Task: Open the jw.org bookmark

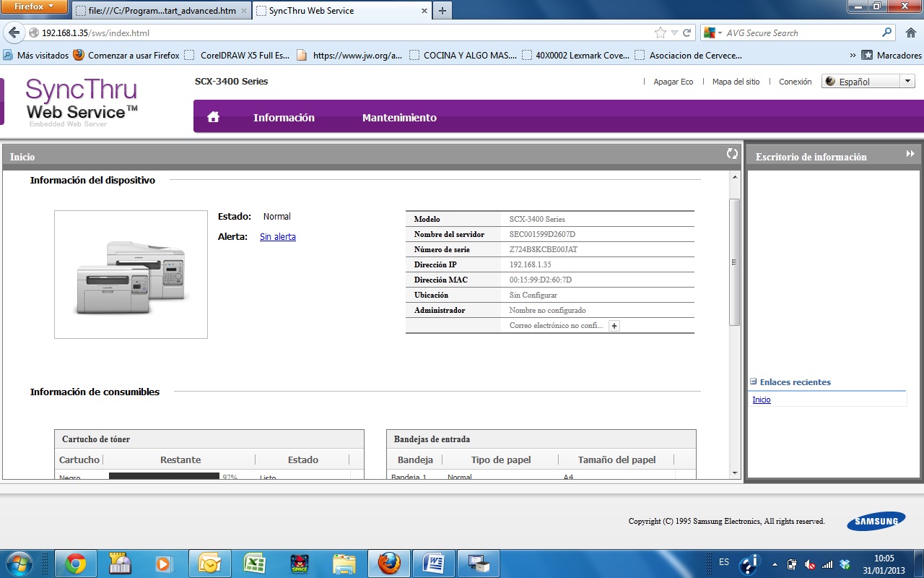Action: click(x=349, y=55)
